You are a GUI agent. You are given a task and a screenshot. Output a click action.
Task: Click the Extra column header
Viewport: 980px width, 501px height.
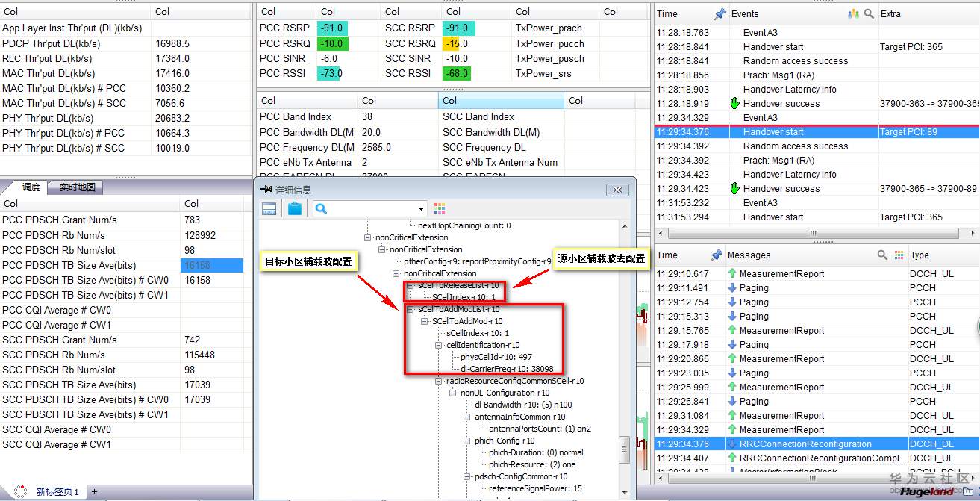point(891,13)
